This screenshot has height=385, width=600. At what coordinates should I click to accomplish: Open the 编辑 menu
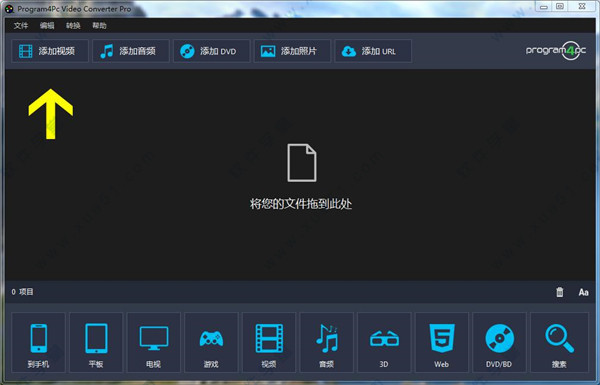pos(47,26)
